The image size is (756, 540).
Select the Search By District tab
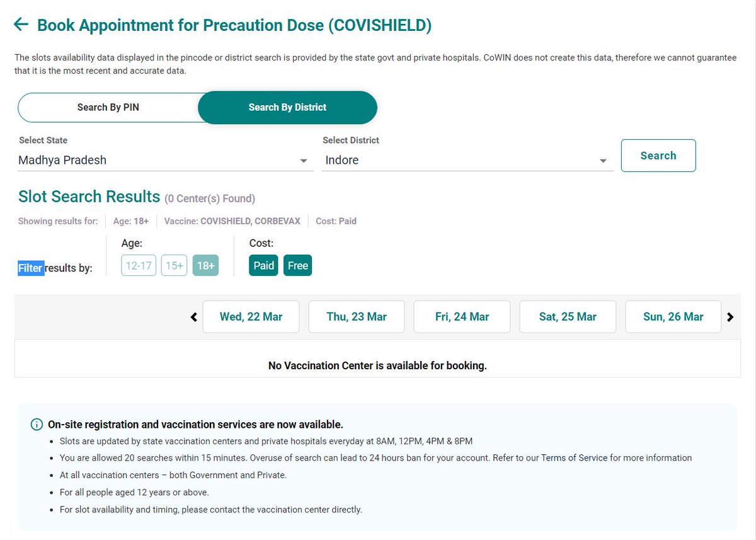point(287,107)
